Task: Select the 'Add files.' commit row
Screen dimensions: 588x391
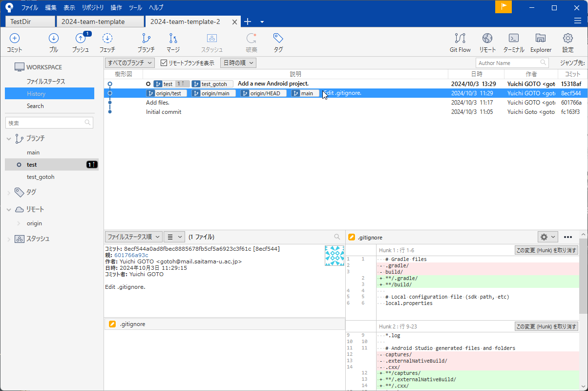Action: 346,103
